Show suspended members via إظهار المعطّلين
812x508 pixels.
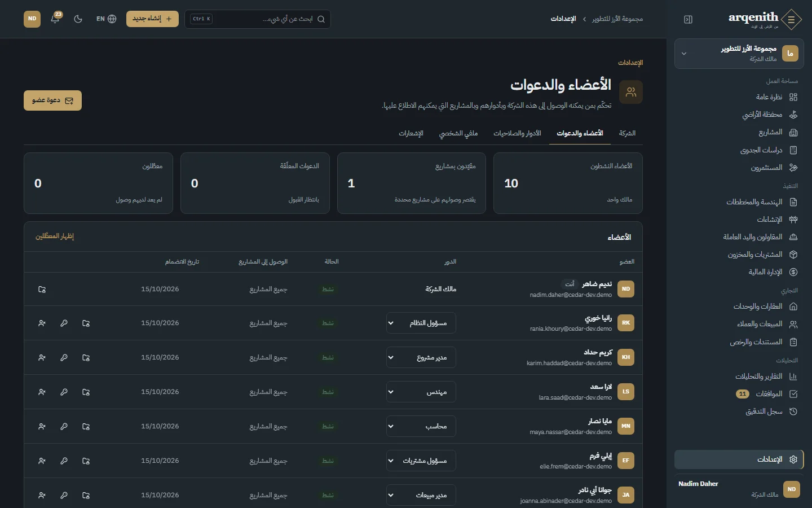coord(55,237)
